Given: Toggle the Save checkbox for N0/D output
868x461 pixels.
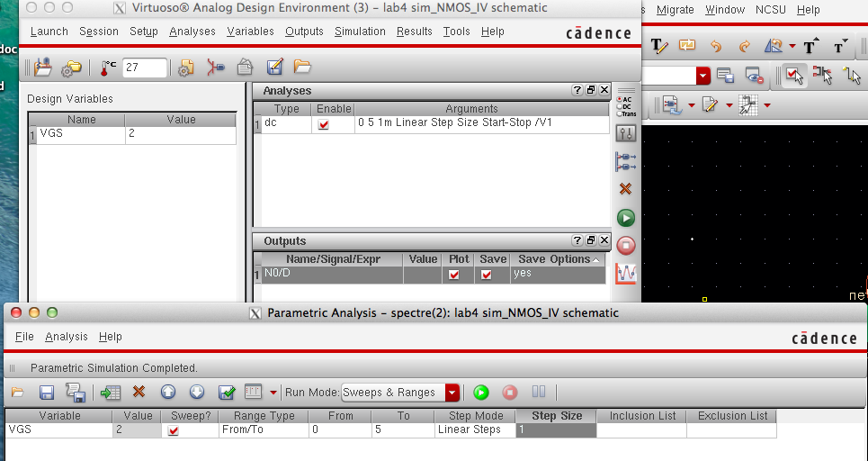Looking at the screenshot, I should point(486,275).
